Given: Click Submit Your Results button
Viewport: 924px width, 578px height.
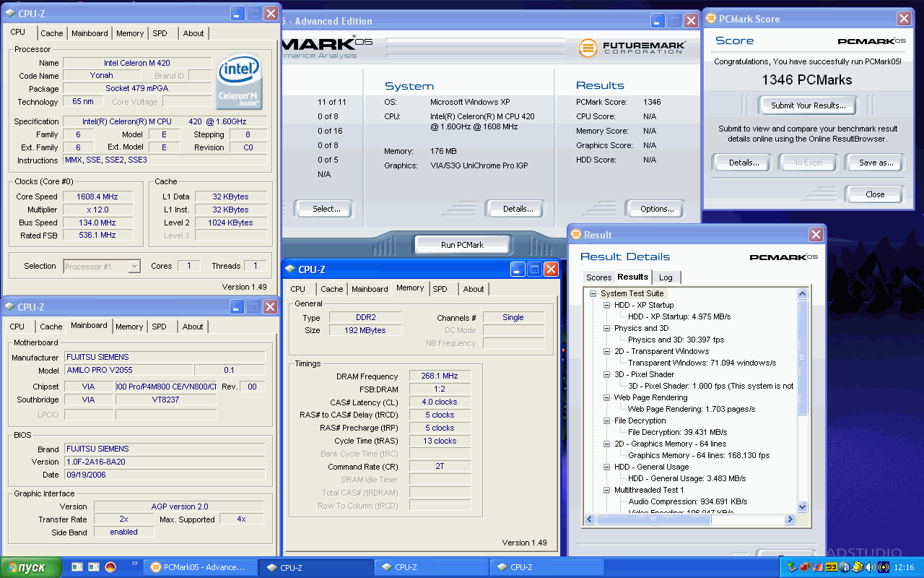Looking at the screenshot, I should click(808, 105).
